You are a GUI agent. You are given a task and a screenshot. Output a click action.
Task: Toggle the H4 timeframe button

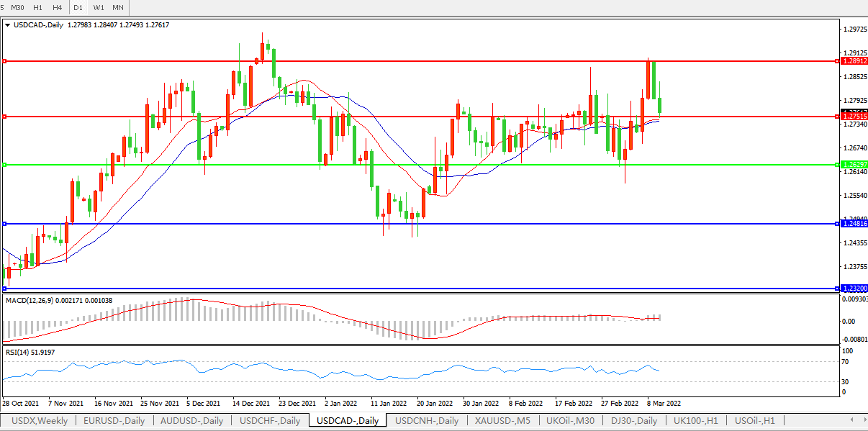57,7
